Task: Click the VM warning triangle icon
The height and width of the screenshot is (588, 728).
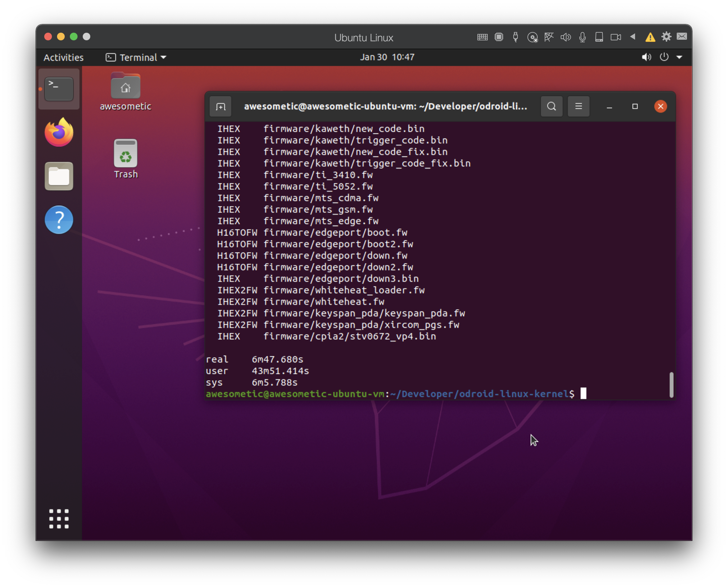Action: pos(650,37)
